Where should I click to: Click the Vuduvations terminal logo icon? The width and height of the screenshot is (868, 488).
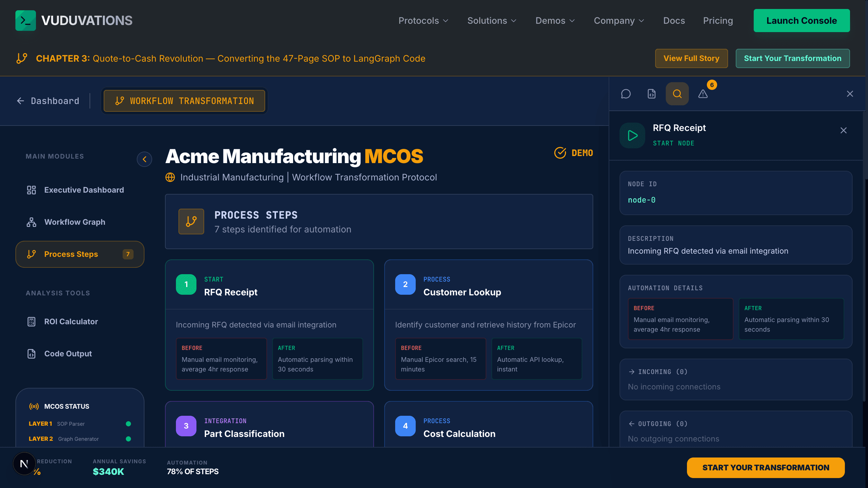(x=26, y=21)
